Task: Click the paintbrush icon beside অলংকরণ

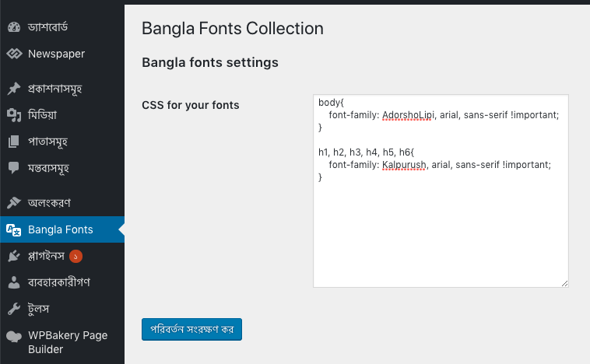Action: coord(14,203)
